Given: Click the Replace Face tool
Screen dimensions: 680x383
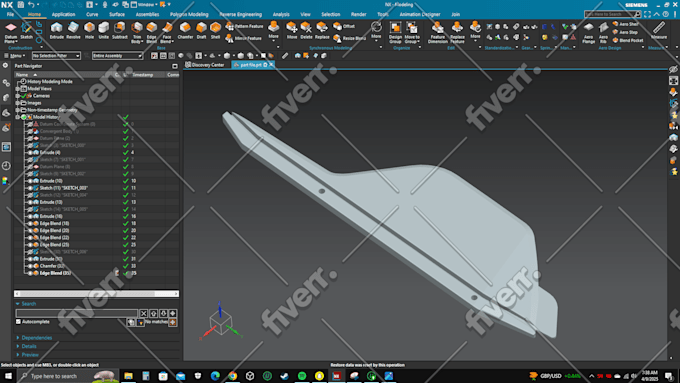Looking at the screenshot, I should tap(322, 31).
